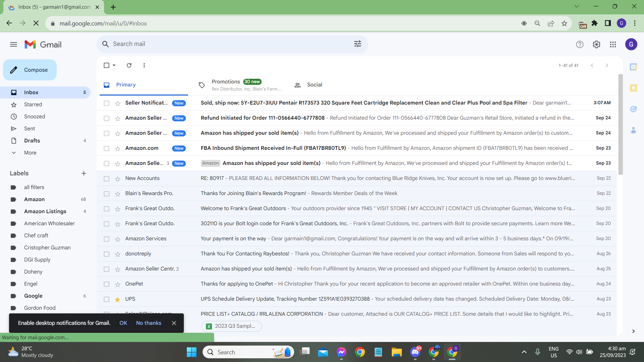Unstar the UPS email
The width and height of the screenshot is (644, 362).
coord(118,299)
